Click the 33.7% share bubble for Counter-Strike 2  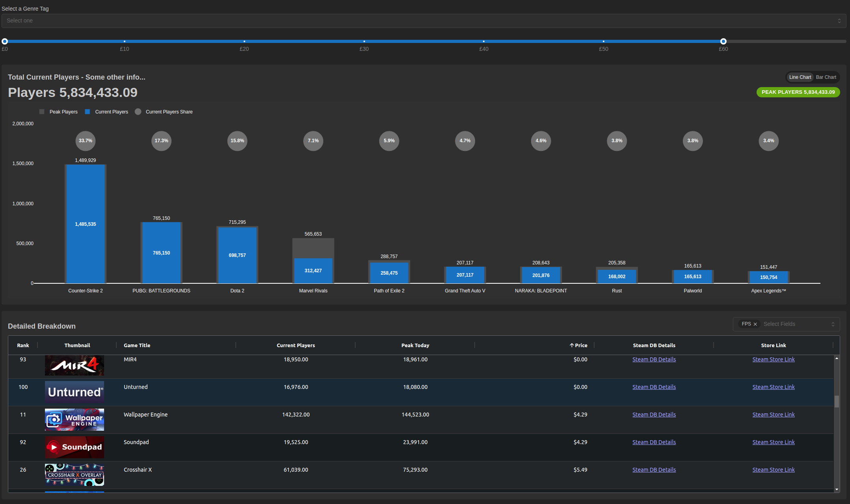point(86,141)
